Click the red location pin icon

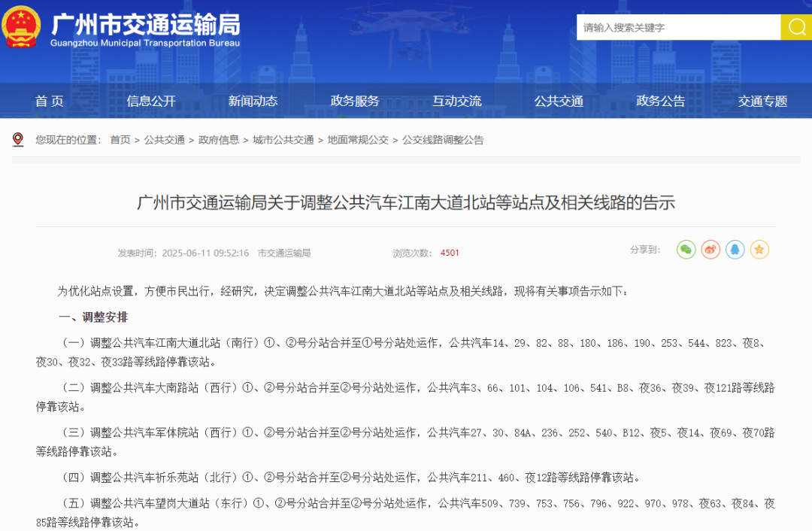coord(18,139)
